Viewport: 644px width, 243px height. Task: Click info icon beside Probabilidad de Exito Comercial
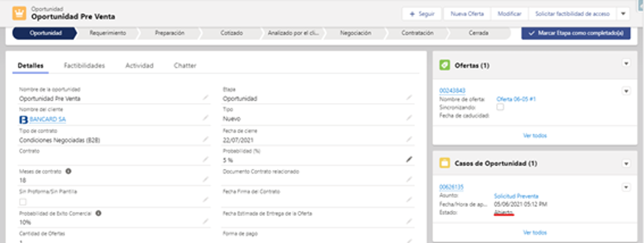pos(98,213)
